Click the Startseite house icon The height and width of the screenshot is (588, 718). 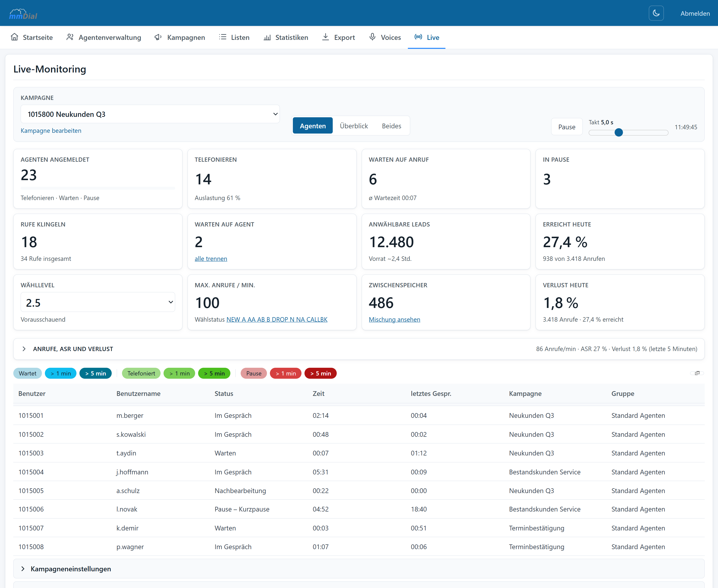click(14, 37)
